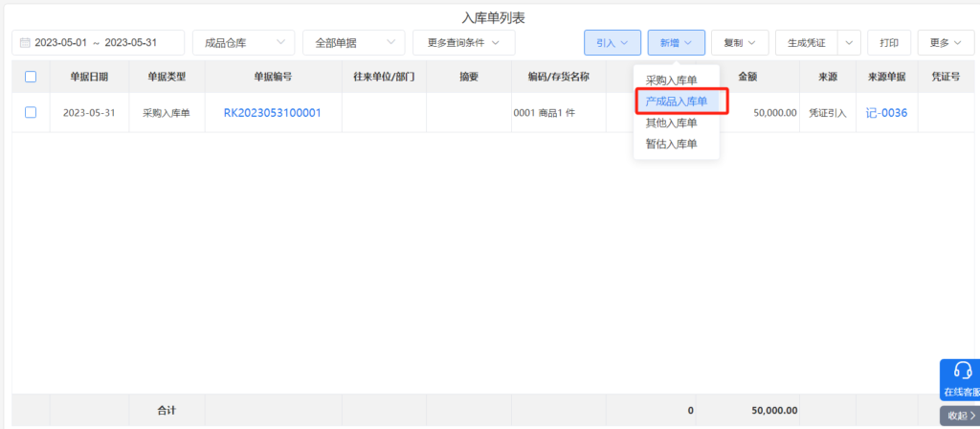Image resolution: width=980 pixels, height=429 pixels.
Task: Choose 其他入库单 from the 新增 menu
Action: 671,124
